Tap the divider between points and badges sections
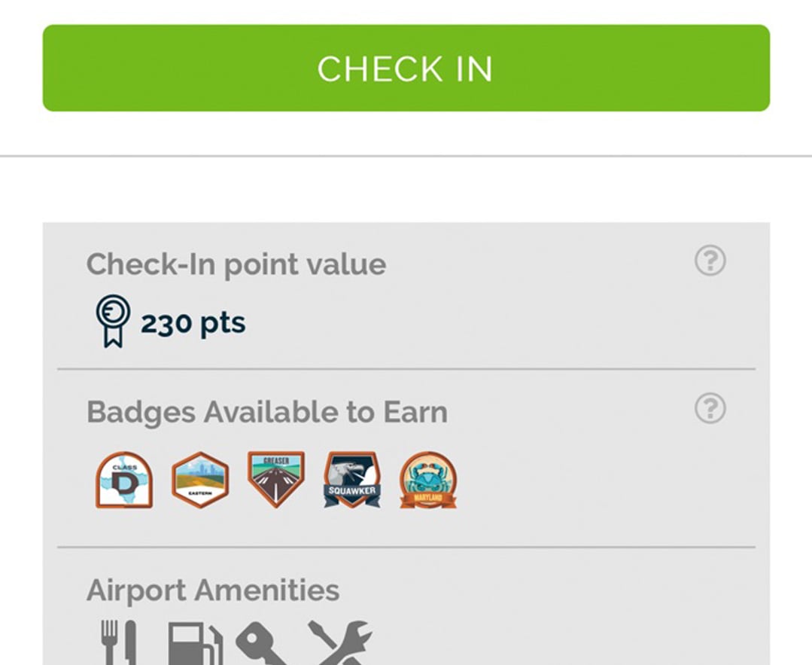Image resolution: width=812 pixels, height=665 pixels. pos(406,369)
